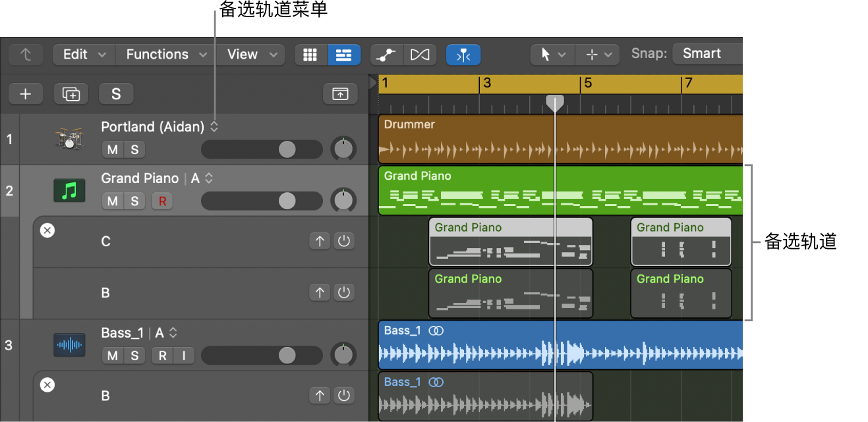Click the Portland (Aidan) pan knob
The width and height of the screenshot is (868, 422).
tap(343, 149)
